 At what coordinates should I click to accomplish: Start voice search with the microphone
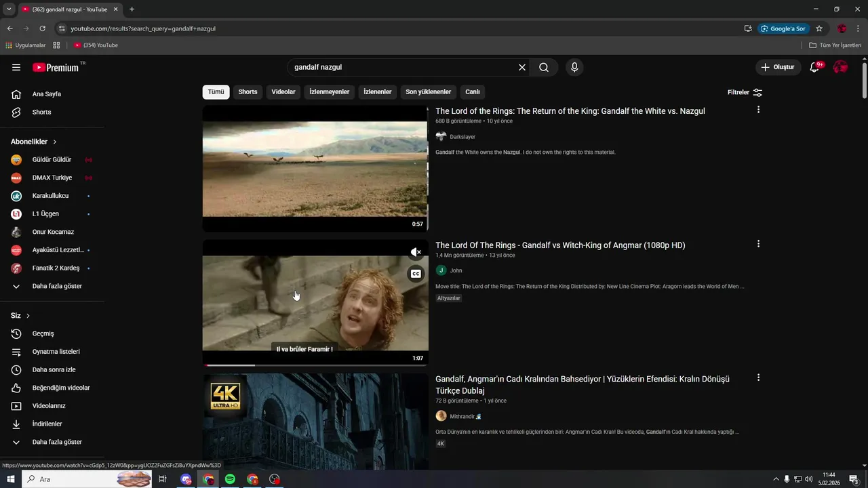574,67
